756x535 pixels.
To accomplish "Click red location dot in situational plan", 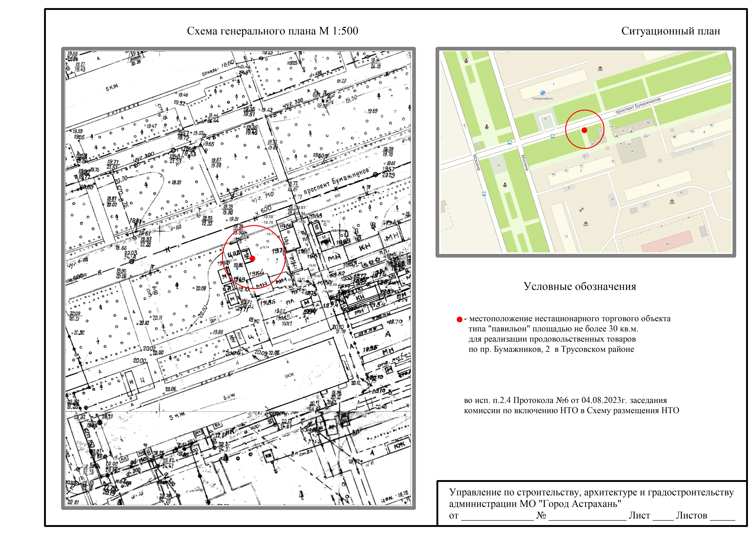I will [x=584, y=130].
